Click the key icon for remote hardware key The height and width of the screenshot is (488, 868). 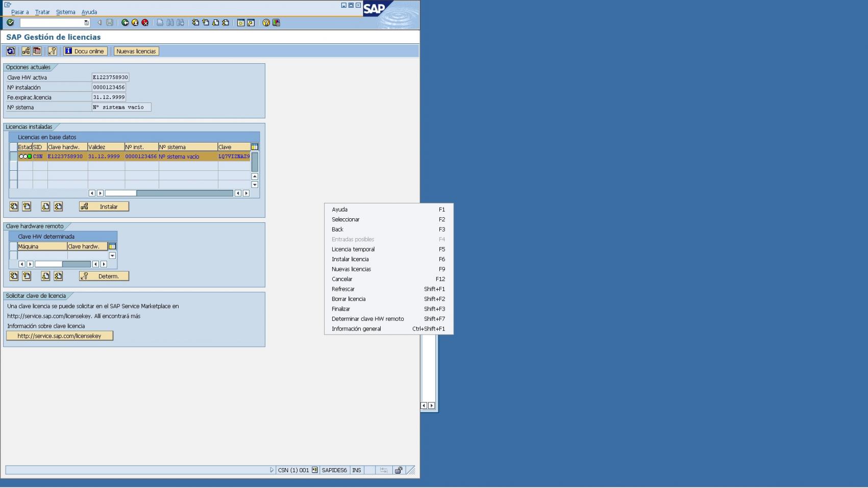pos(52,51)
